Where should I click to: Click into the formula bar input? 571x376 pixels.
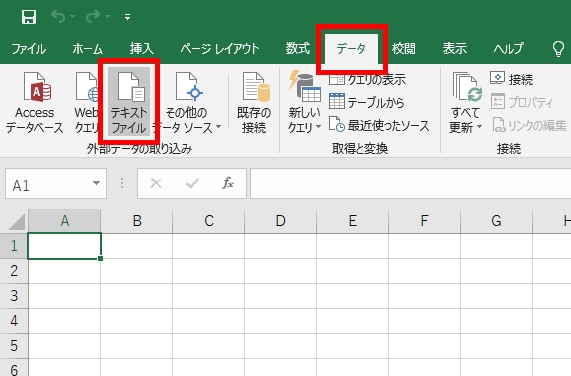[x=410, y=184]
